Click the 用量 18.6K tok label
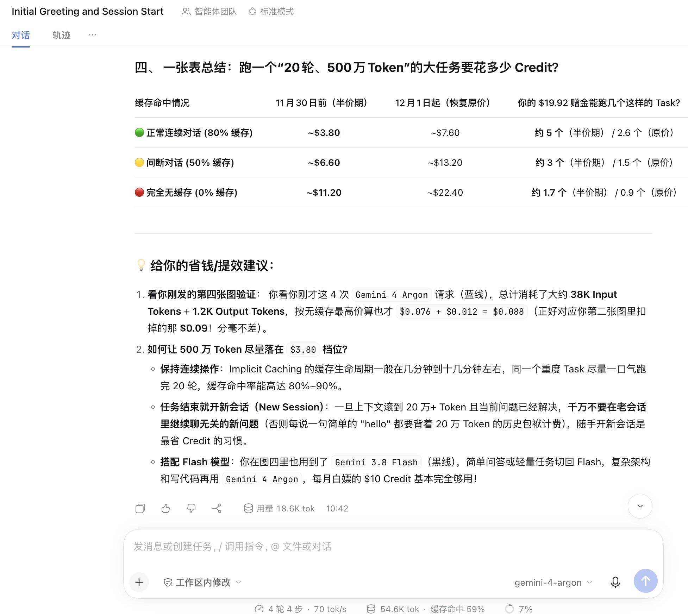 pyautogui.click(x=286, y=509)
